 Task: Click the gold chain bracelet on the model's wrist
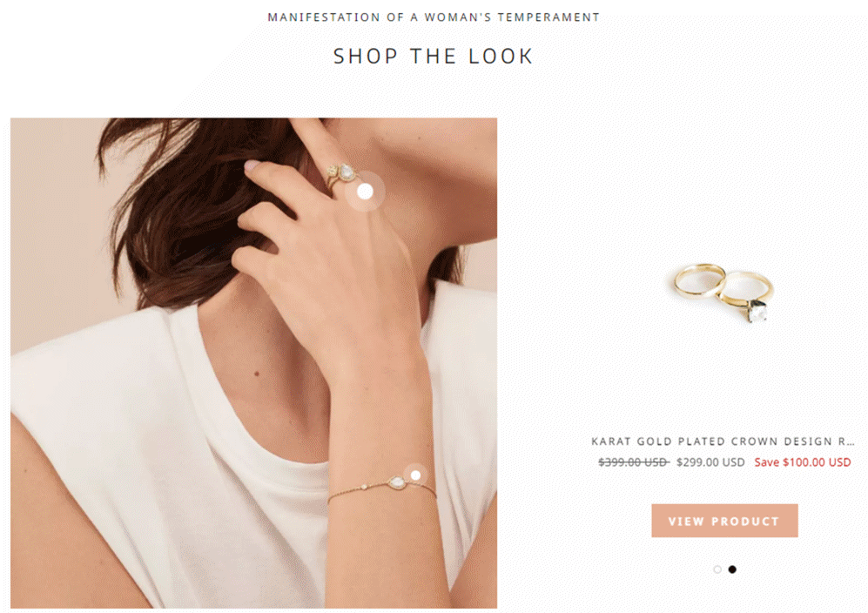[x=381, y=487]
